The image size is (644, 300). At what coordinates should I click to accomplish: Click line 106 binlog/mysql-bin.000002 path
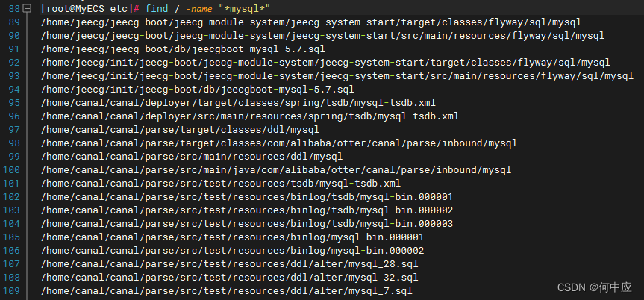pos(233,251)
